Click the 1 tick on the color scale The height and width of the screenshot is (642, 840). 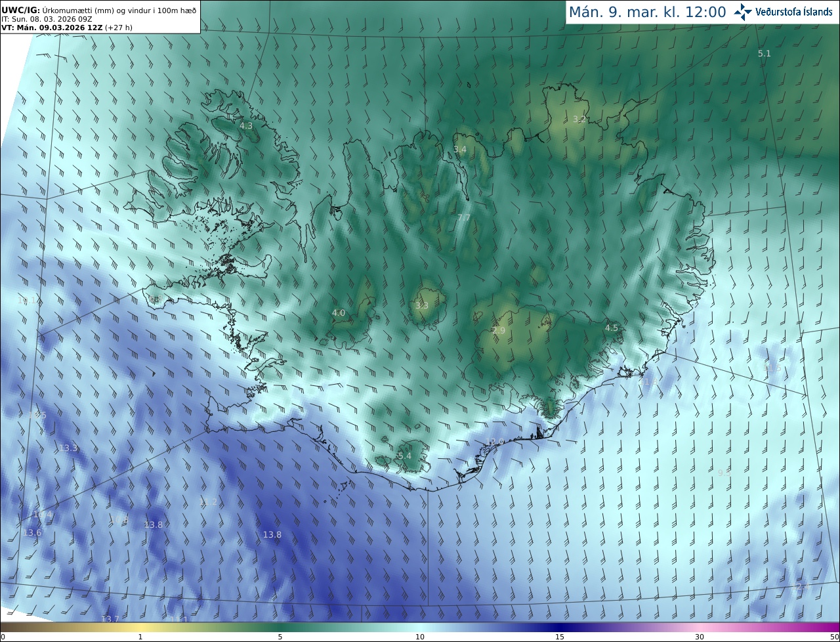[140, 637]
